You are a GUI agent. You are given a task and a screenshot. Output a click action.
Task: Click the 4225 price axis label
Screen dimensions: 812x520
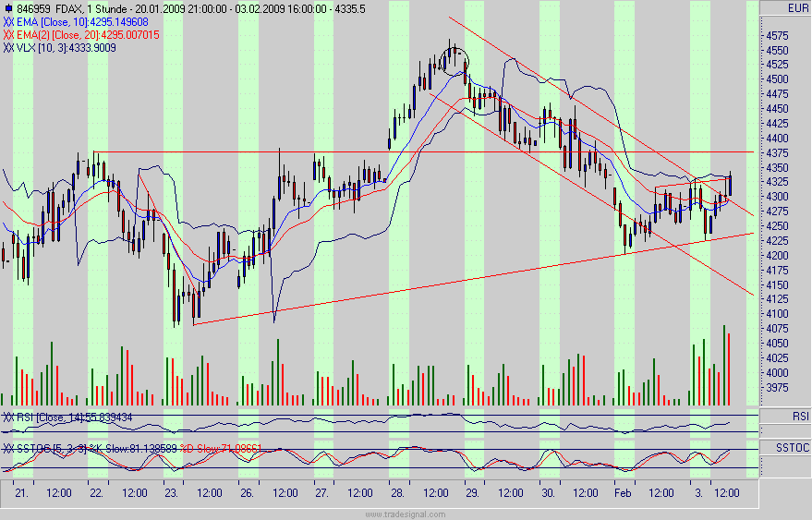[777, 241]
